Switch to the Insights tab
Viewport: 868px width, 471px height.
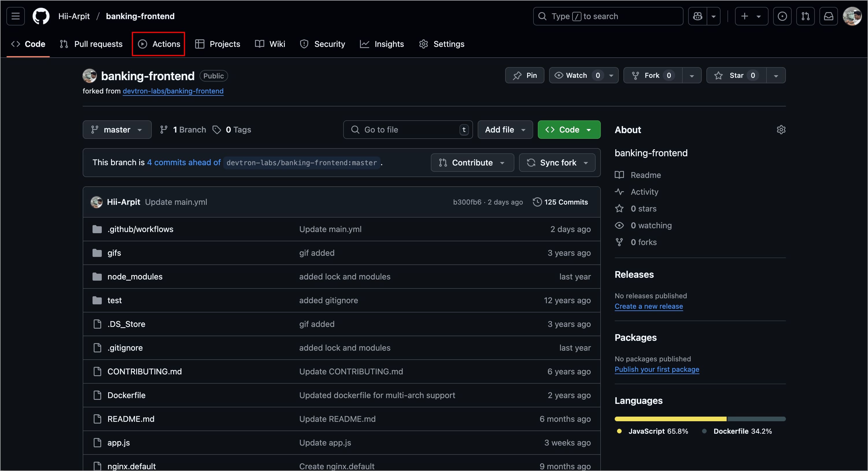pos(382,44)
